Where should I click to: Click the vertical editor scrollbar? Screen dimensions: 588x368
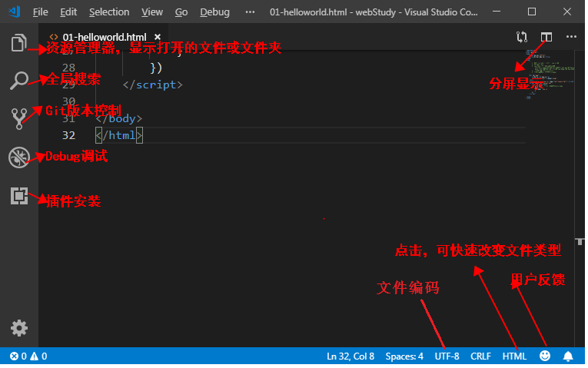pyautogui.click(x=580, y=198)
